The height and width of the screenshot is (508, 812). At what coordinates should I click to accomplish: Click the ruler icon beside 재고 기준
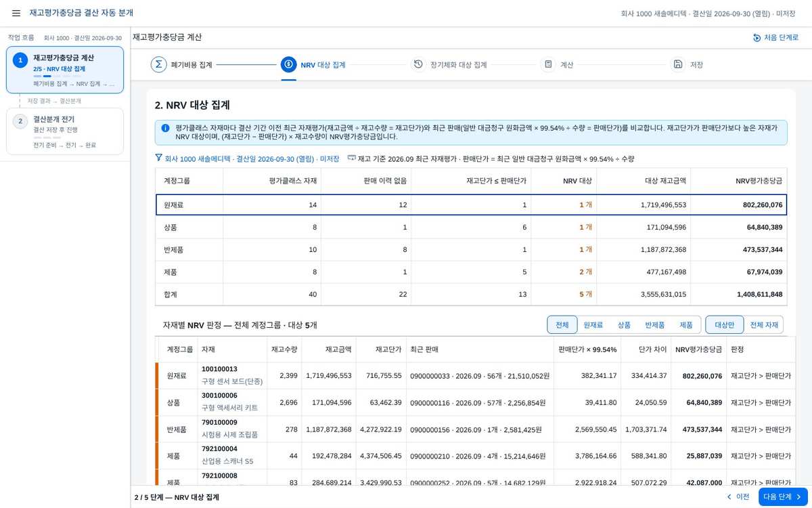point(351,158)
